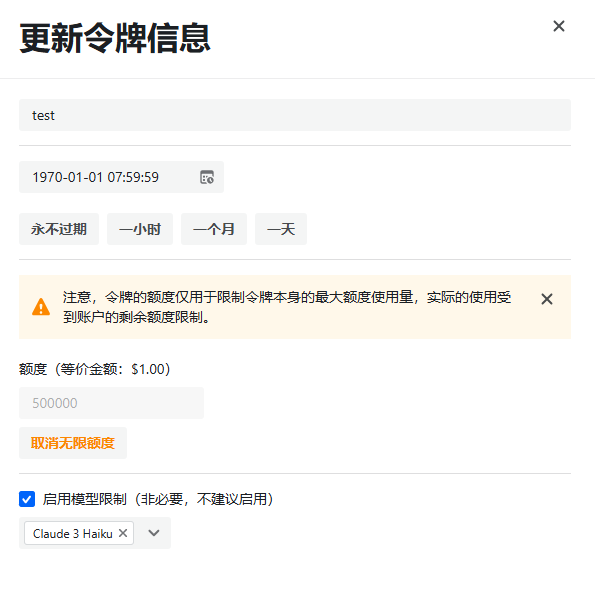Open the calendar picker icon

(207, 177)
